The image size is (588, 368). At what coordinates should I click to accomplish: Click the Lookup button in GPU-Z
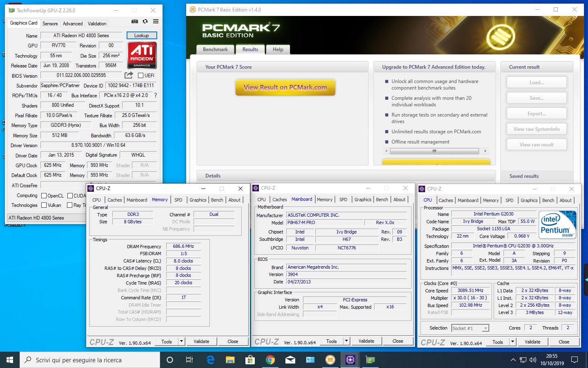142,36
